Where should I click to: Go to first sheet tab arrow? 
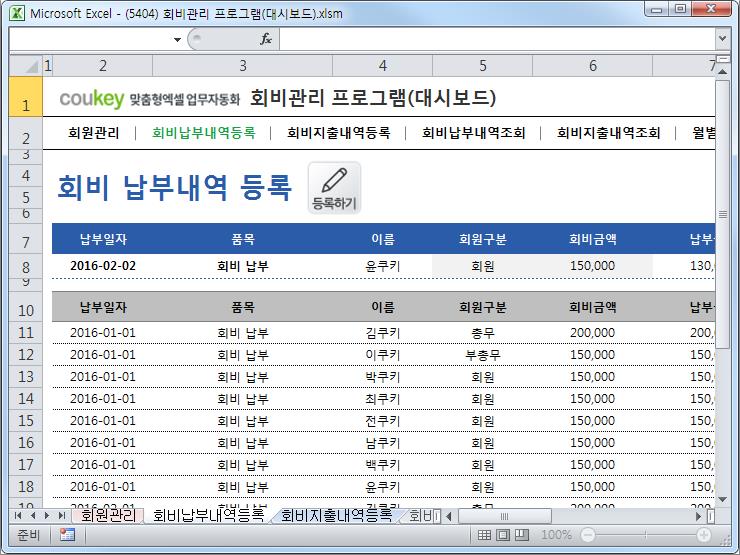[x=18, y=515]
